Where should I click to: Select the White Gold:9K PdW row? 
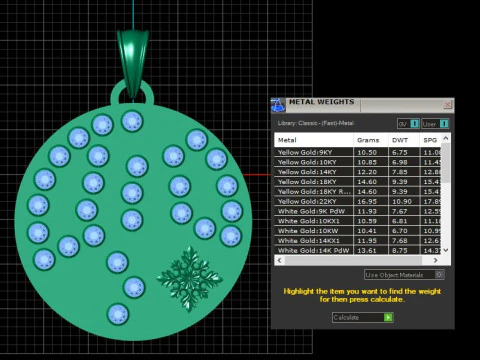358,211
